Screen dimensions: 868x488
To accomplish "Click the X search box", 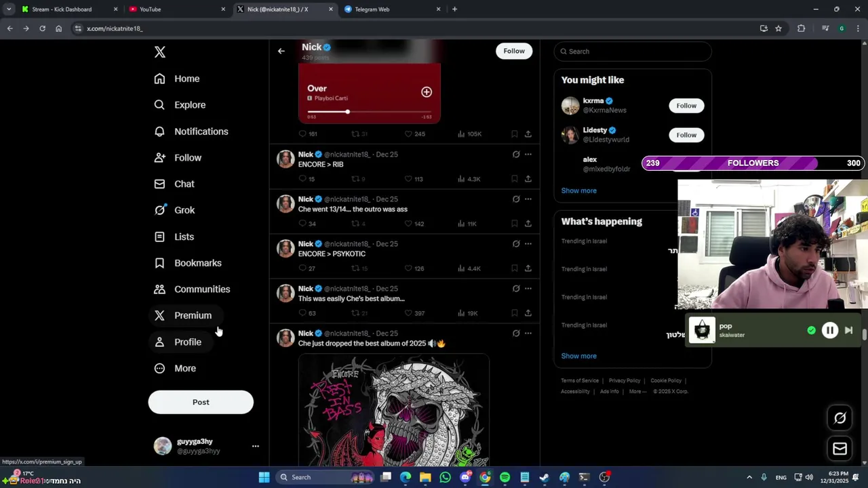I will coord(633,52).
